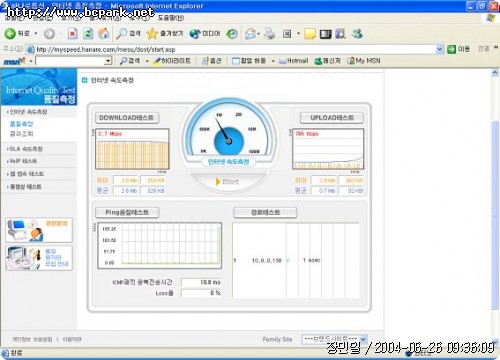Image resolution: width=500 pixels, height=360 pixels.
Task: Open the Mail button dropdown arrow
Action: (258, 34)
